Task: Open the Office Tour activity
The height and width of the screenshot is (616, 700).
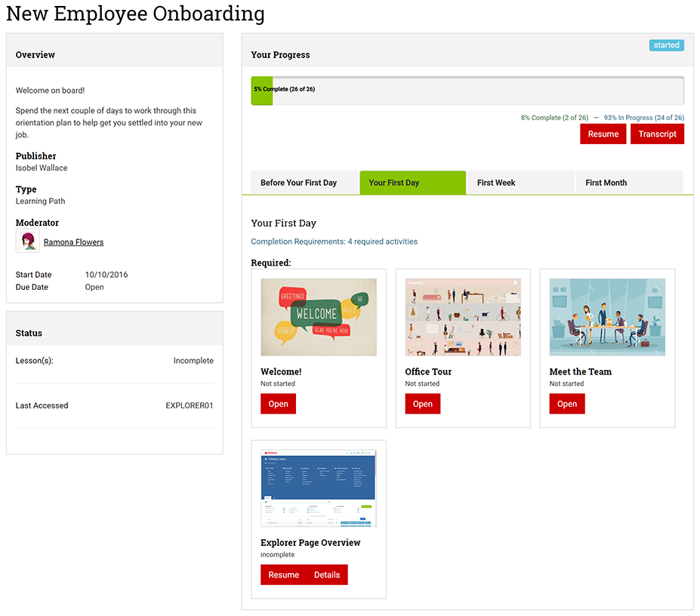Action: coord(422,404)
